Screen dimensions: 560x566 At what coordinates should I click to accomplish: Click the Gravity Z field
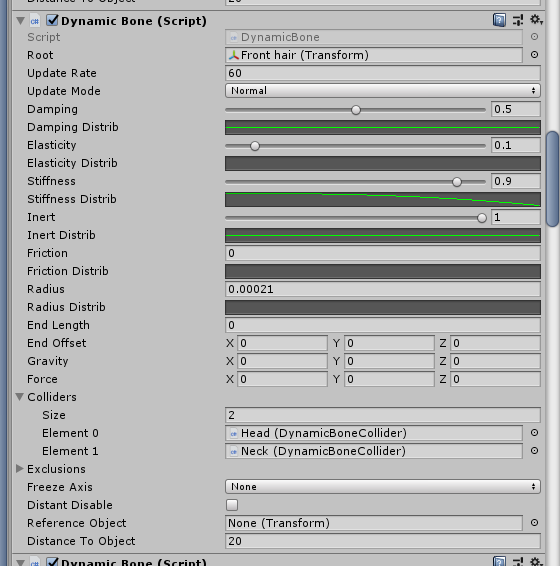pyautogui.click(x=495, y=361)
